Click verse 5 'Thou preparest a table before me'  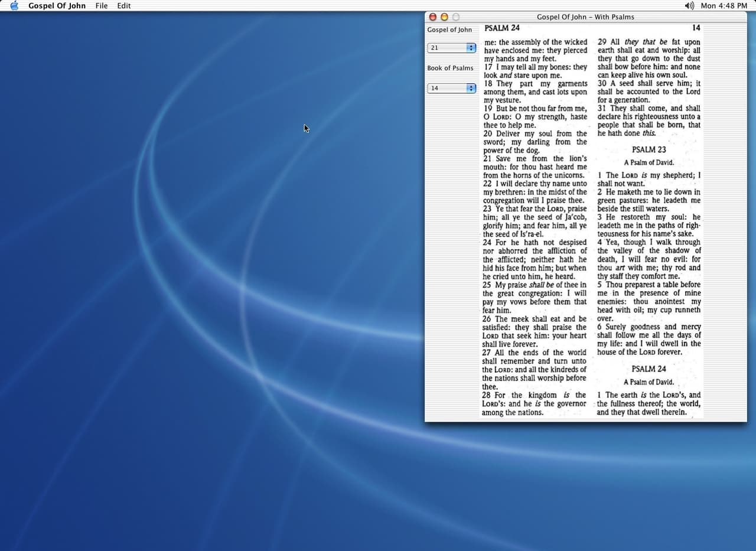[649, 302]
